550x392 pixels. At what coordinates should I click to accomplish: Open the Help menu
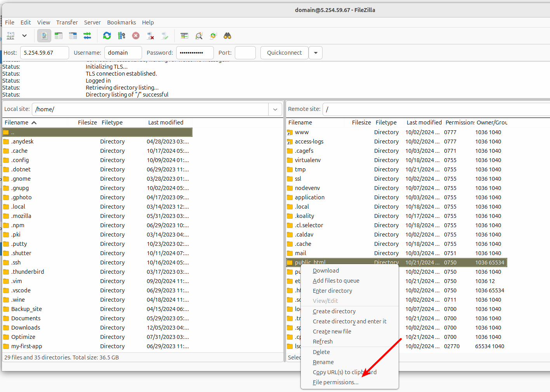coord(148,22)
